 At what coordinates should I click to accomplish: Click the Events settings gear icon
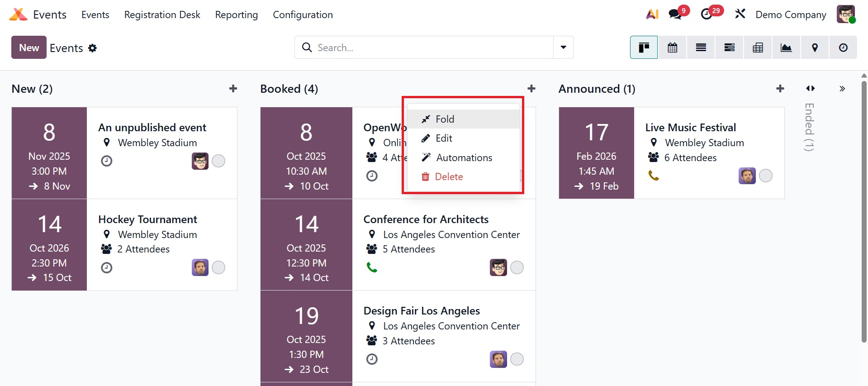(93, 48)
